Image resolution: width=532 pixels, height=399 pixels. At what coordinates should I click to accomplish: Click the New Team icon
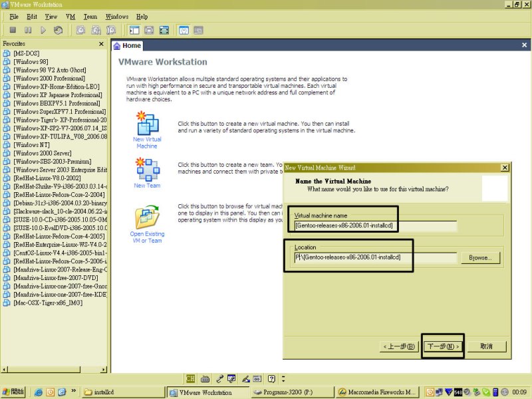point(147,170)
